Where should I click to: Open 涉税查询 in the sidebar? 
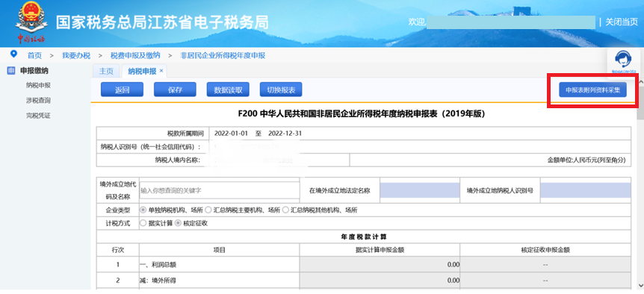(38, 101)
